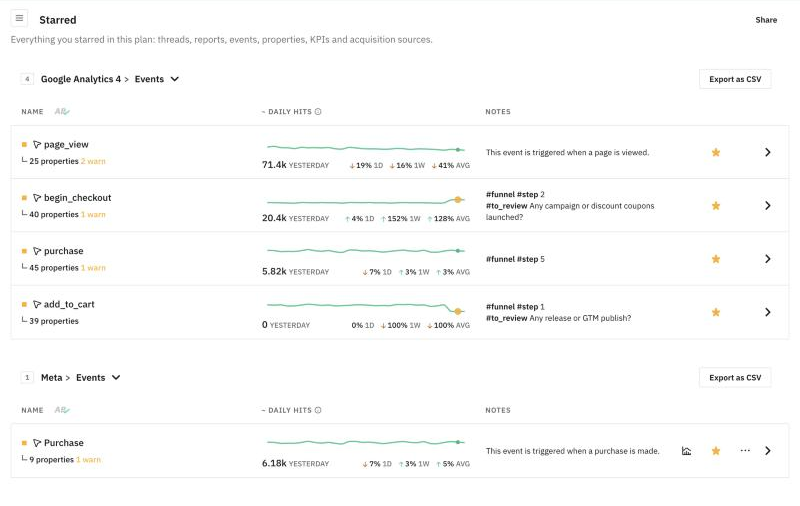Open the begin_checkout event name
Viewport: 800px width, 506px height.
[78, 198]
